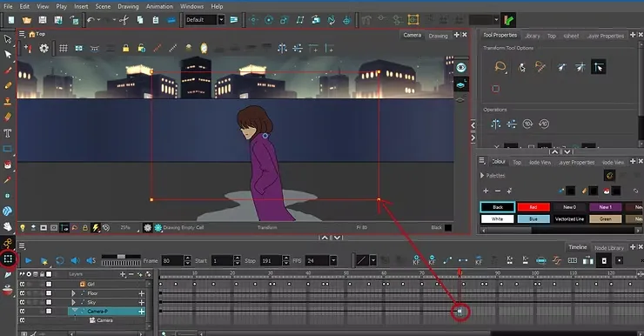
Task: Click the green Render icon in the top toolbar
Action: [x=508, y=20]
